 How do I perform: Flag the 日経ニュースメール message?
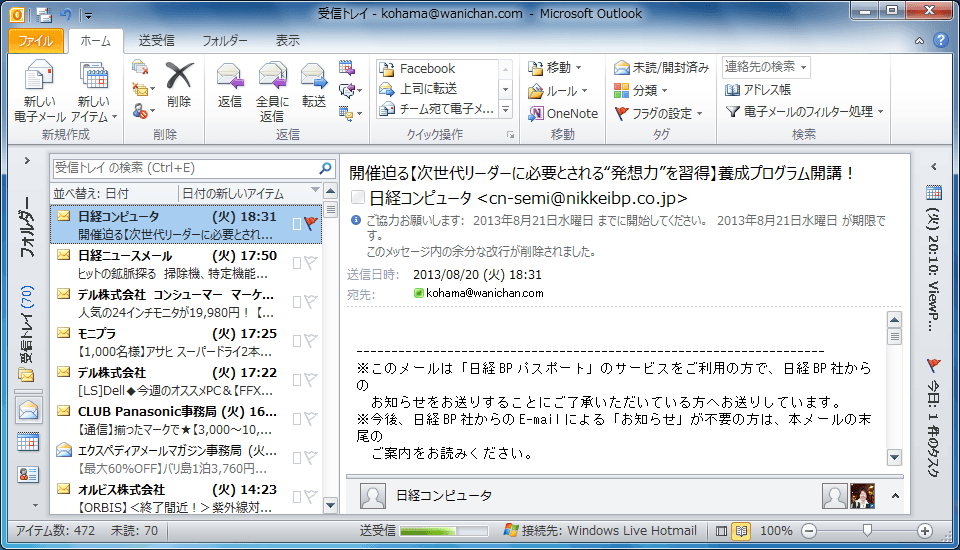click(311, 263)
